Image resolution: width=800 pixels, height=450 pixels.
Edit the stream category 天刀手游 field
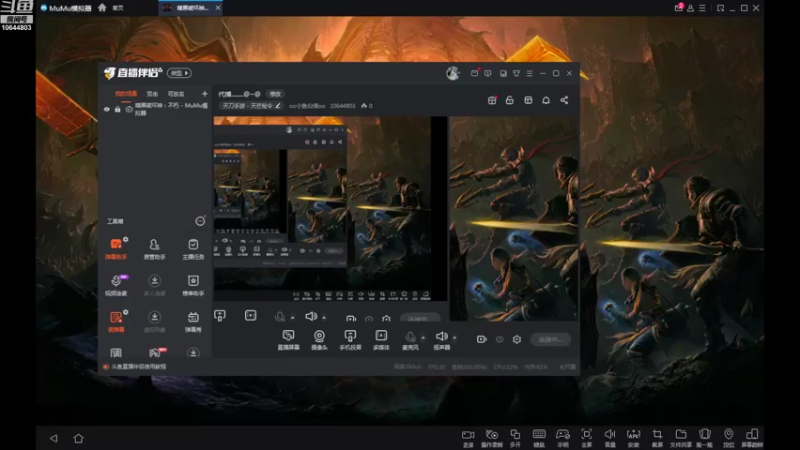(x=251, y=106)
